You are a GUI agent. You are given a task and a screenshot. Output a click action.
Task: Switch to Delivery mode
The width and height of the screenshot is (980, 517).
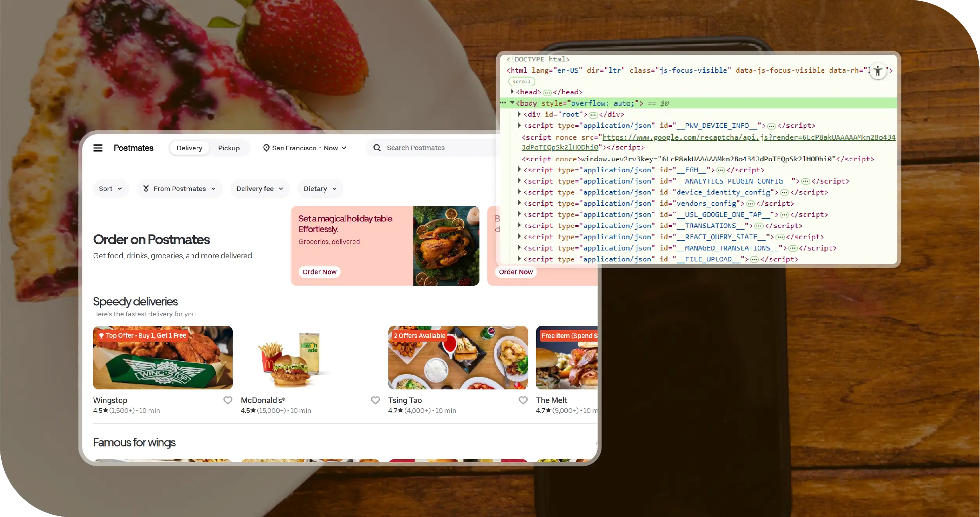click(189, 148)
